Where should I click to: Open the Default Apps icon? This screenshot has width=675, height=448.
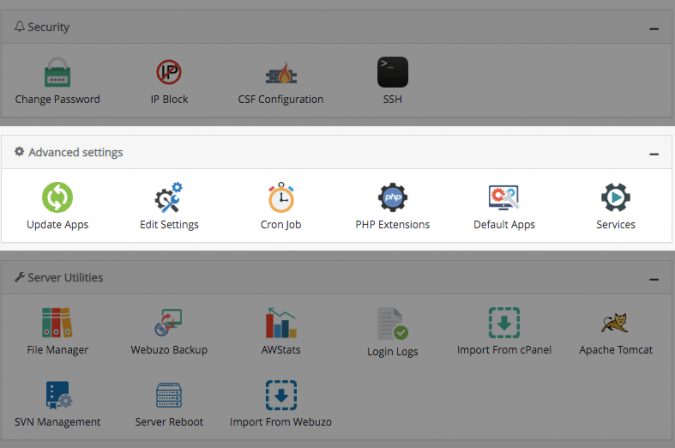pos(504,197)
